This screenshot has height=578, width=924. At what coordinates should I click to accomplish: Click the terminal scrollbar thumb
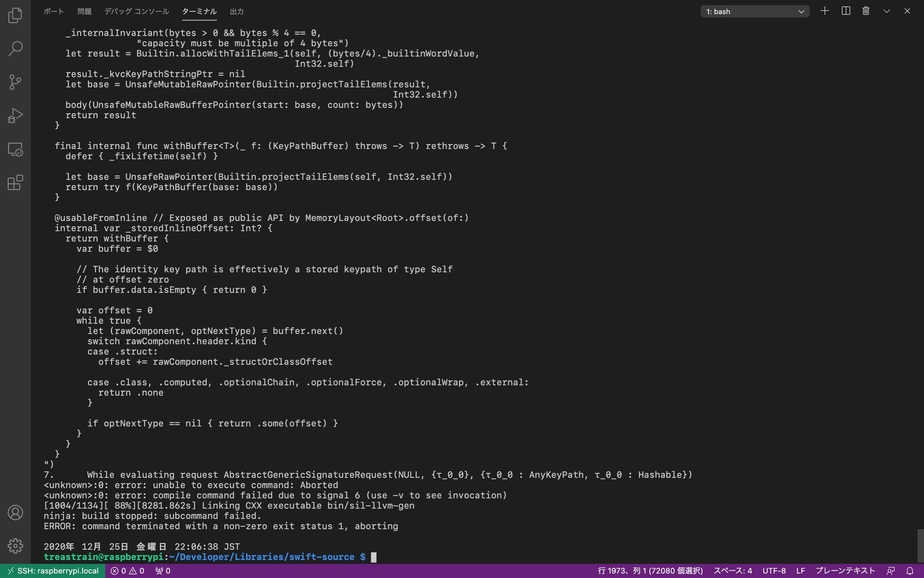920,545
